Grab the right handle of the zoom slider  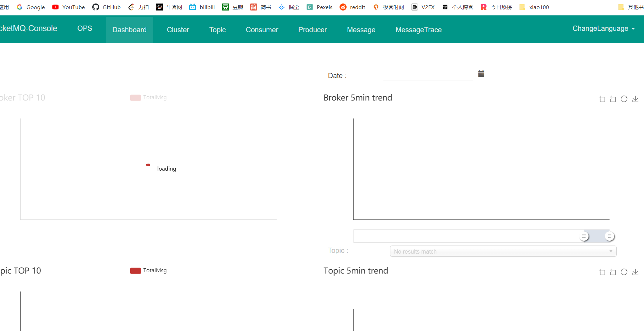[610, 236]
